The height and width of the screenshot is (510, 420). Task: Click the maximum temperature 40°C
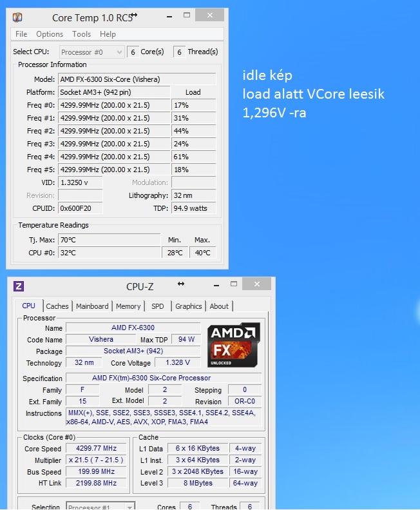pos(202,253)
